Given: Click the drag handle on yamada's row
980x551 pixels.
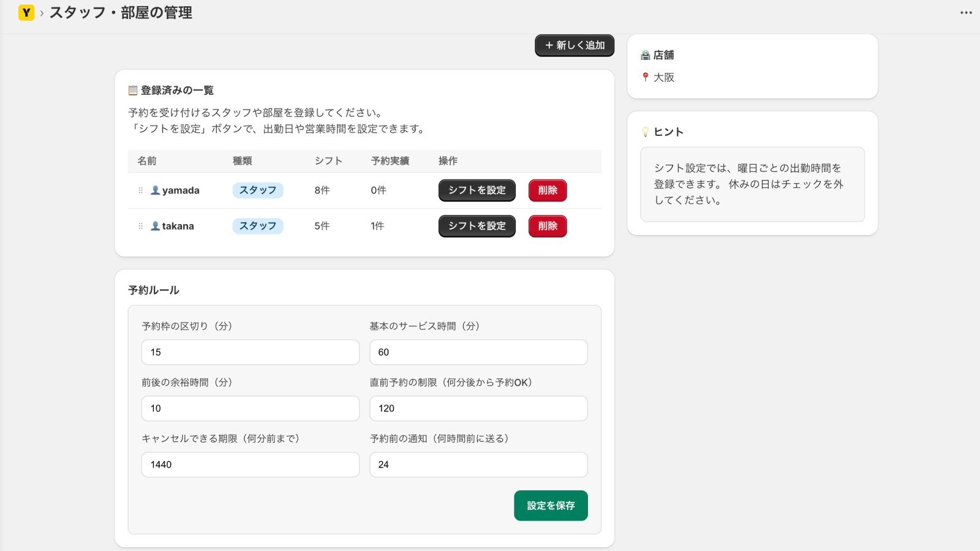Looking at the screenshot, I should point(140,190).
